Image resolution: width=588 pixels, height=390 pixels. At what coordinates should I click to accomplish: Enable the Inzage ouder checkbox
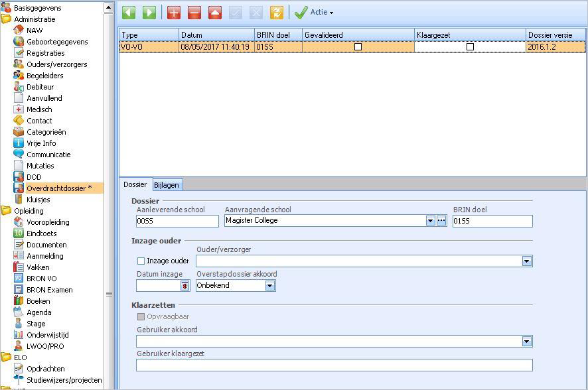pos(141,261)
